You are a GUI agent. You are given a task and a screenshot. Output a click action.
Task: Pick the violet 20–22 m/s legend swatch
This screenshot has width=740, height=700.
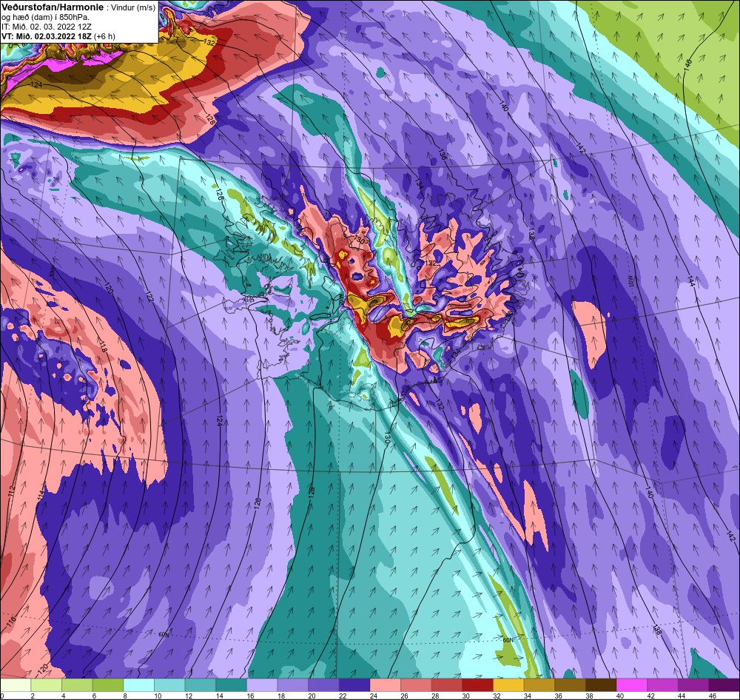(x=324, y=685)
